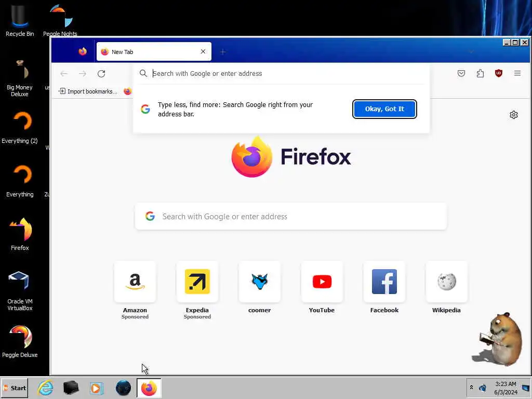Dismiss tip with Okay, Got It
Screen dimensions: 532x399
(384, 109)
